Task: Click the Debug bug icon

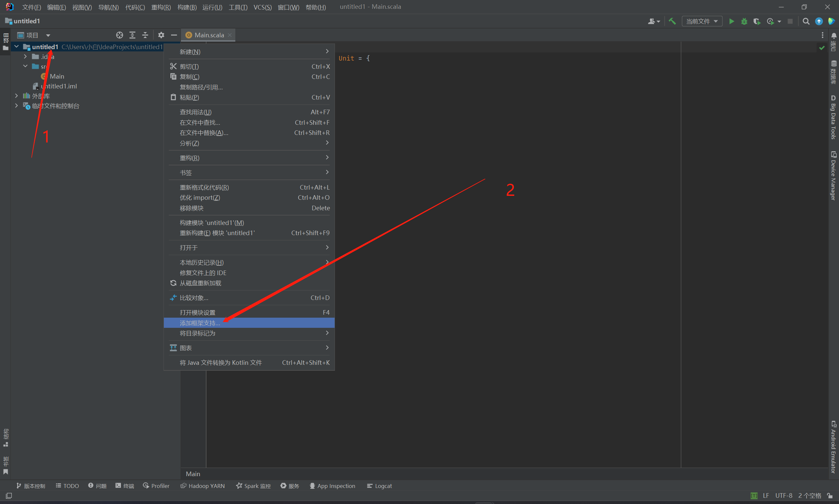Action: tap(744, 21)
